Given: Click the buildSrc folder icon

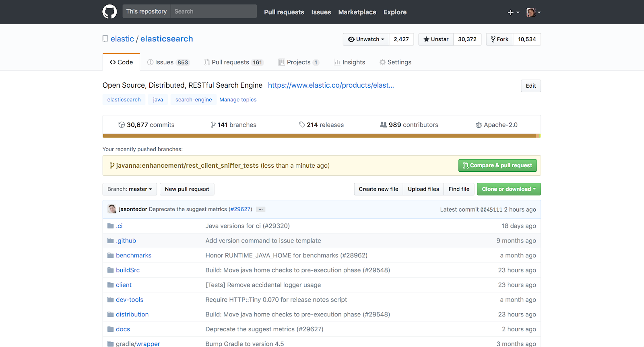Looking at the screenshot, I should click(111, 270).
